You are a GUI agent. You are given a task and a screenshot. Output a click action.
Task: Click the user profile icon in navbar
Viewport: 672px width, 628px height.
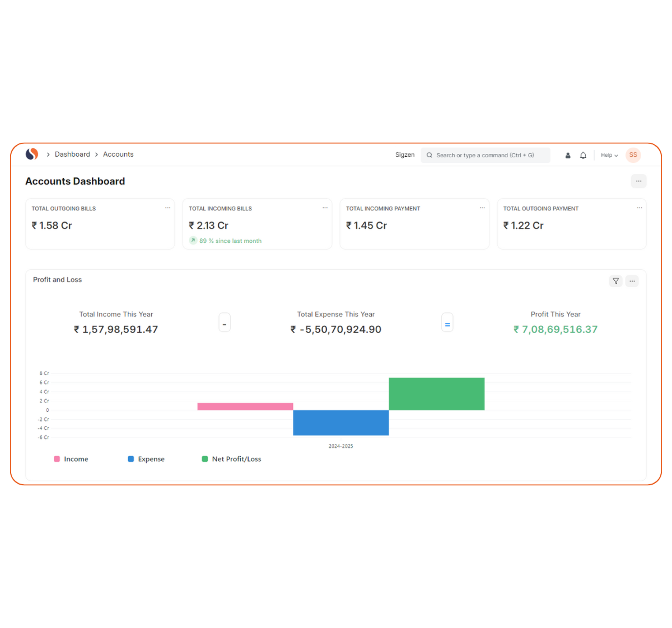568,156
